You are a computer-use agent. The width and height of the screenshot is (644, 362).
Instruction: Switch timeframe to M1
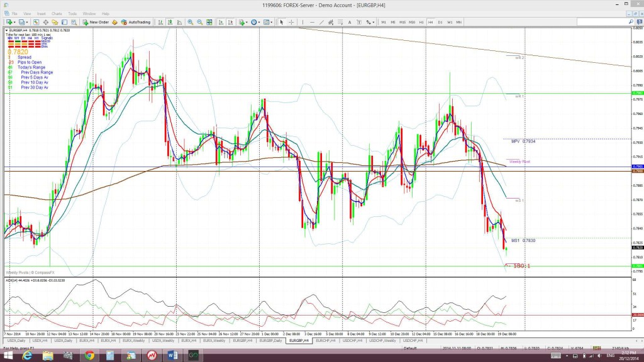tap(384, 22)
